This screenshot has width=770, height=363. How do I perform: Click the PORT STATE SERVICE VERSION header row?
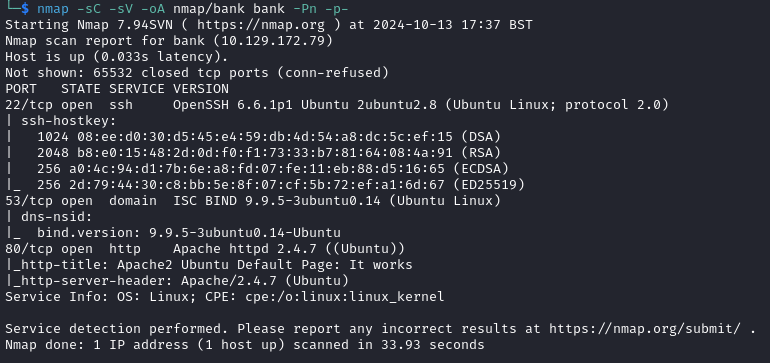117,89
